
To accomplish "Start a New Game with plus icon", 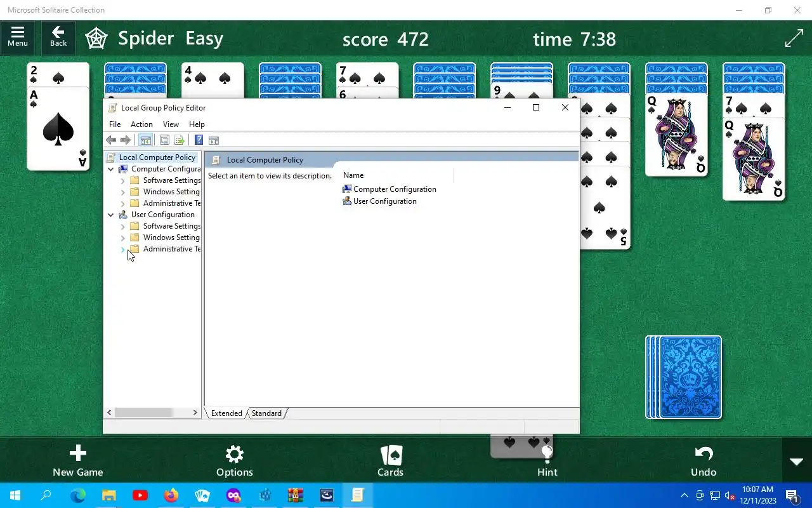I will [x=78, y=462].
